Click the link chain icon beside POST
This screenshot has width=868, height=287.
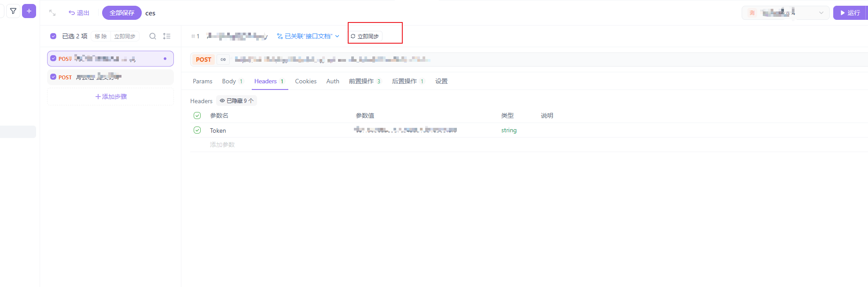pos(223,60)
